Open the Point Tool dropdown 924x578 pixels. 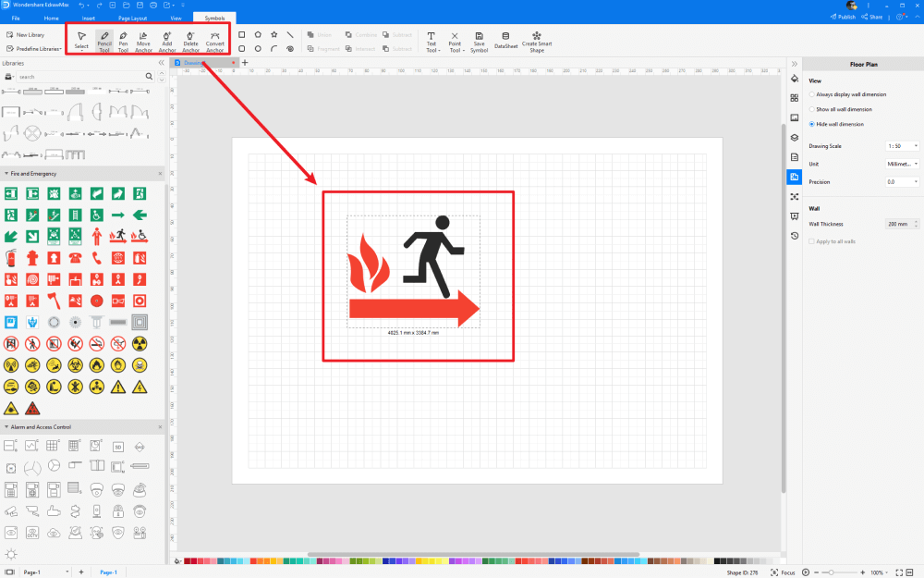click(x=455, y=42)
